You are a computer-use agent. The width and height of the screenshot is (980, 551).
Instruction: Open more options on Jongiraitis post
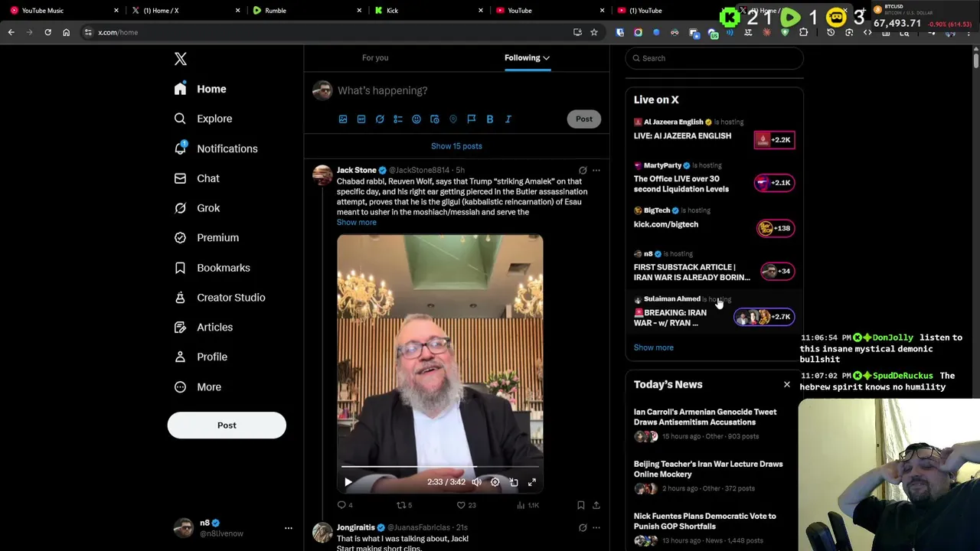596,527
